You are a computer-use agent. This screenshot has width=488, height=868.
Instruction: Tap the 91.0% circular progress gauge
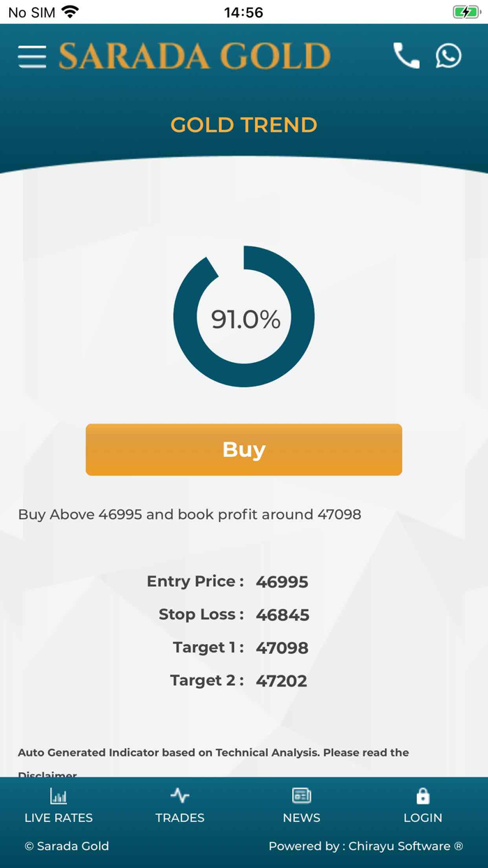244,317
